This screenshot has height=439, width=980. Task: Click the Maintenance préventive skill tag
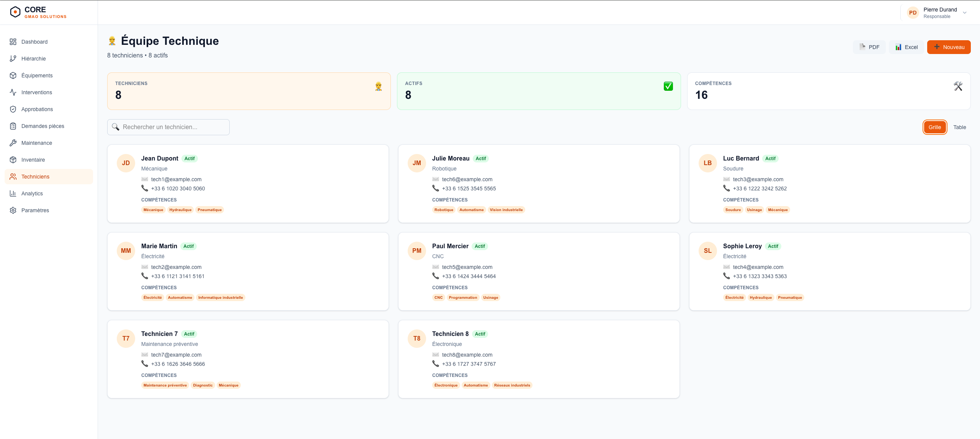(165, 385)
